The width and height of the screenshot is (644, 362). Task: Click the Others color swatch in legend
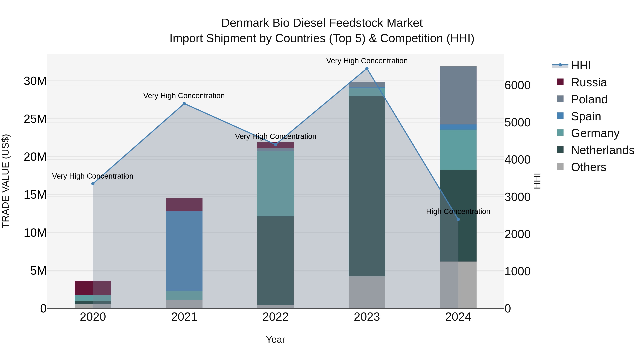click(560, 166)
